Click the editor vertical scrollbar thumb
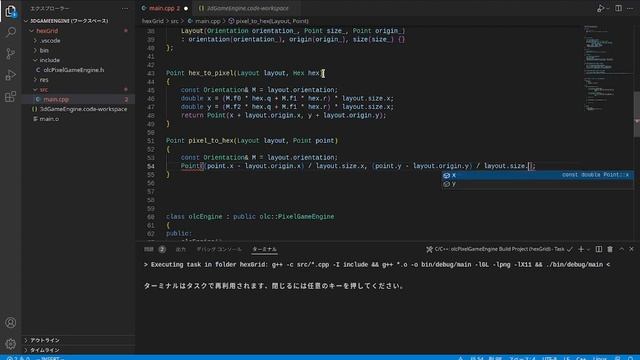640x360 pixels. click(x=637, y=114)
